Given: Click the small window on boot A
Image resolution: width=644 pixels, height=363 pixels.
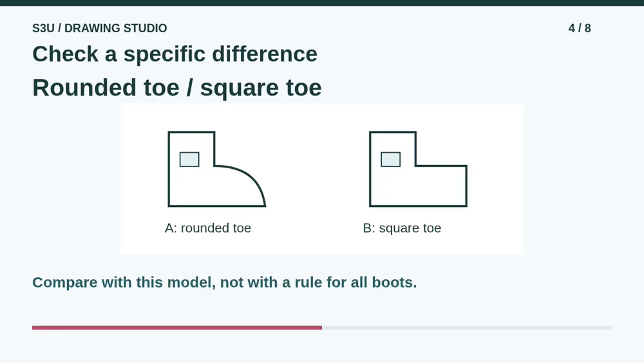Looking at the screenshot, I should [x=189, y=159].
